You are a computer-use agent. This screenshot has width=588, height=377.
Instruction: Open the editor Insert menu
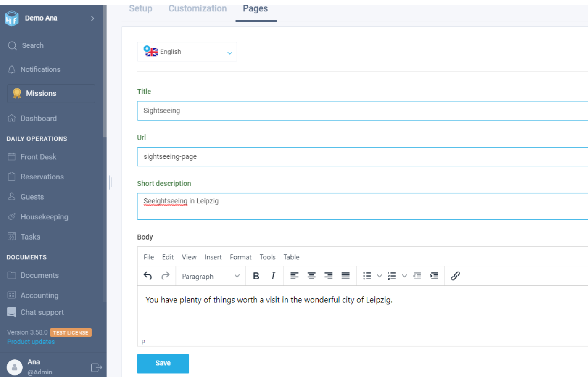[213, 257]
